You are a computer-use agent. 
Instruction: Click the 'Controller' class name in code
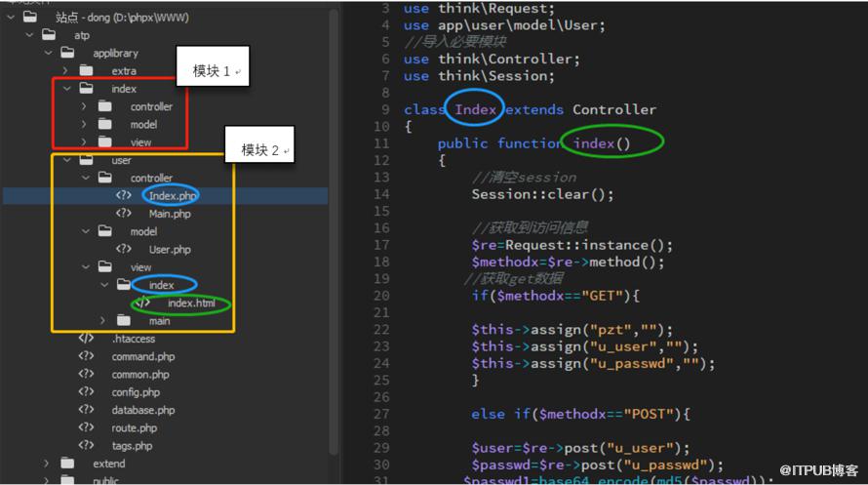pyautogui.click(x=614, y=109)
